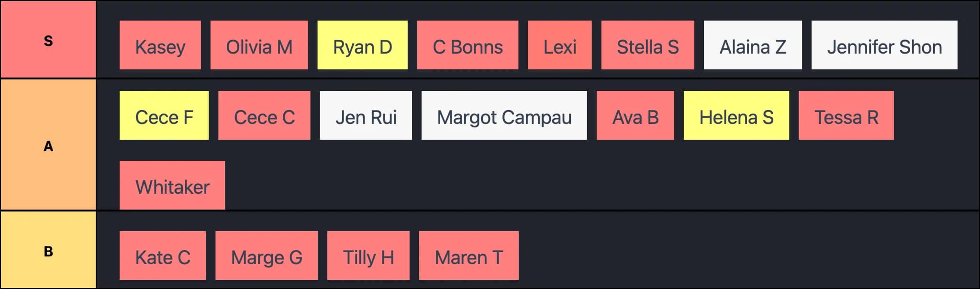
Task: Select the Olivia M card
Action: pos(259,45)
